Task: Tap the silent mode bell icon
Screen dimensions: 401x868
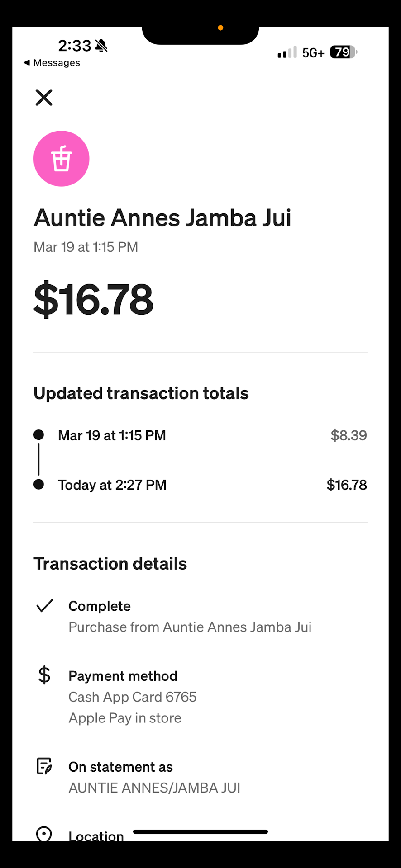Action: pos(101,46)
